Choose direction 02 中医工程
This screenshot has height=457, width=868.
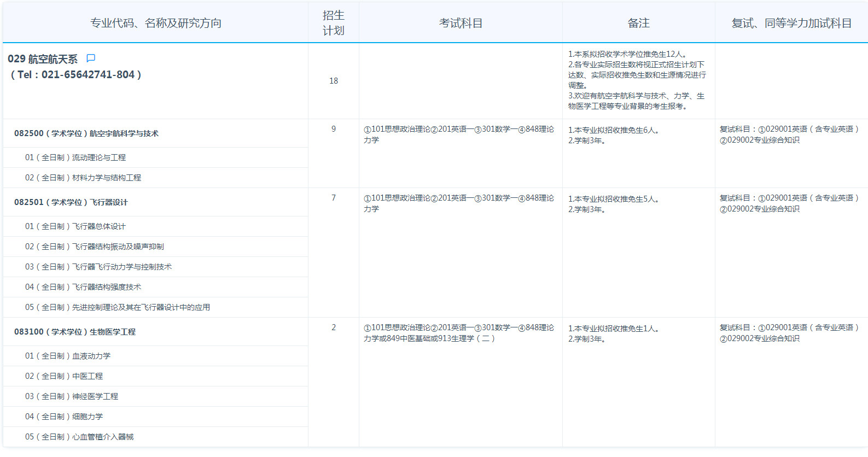pyautogui.click(x=64, y=376)
